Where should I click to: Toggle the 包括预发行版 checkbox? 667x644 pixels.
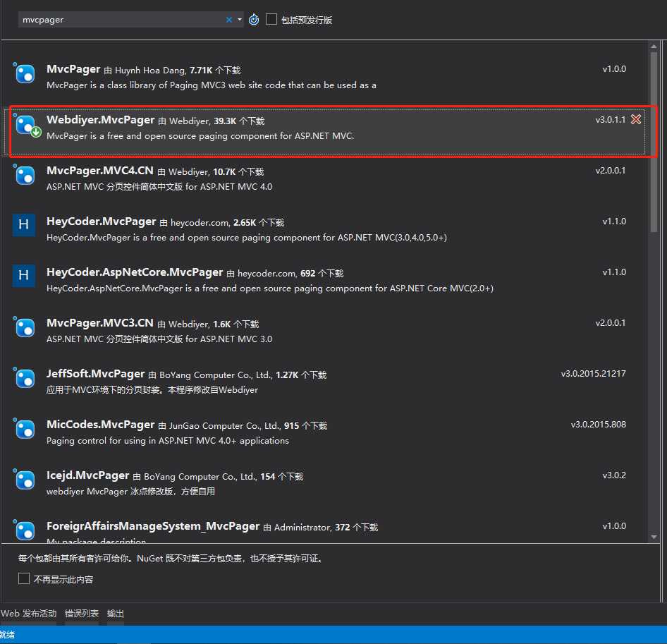271,19
